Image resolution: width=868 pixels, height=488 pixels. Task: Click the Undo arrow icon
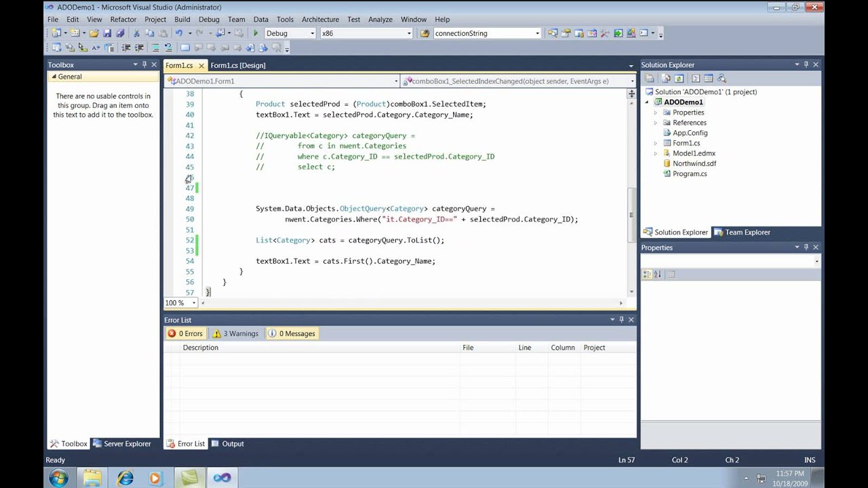179,33
